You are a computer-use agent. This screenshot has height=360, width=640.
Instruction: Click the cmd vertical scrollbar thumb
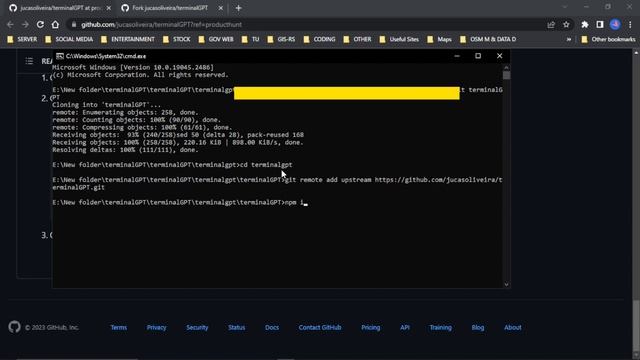coord(507,76)
